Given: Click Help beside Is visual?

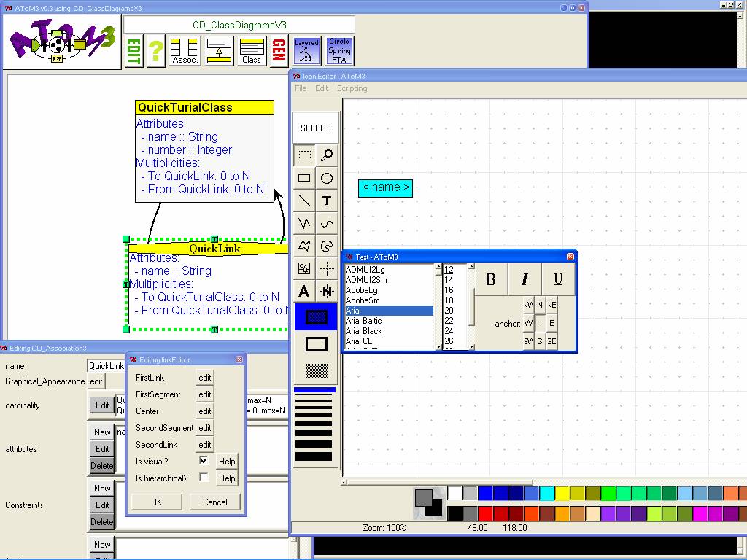Looking at the screenshot, I should pyautogui.click(x=227, y=461).
